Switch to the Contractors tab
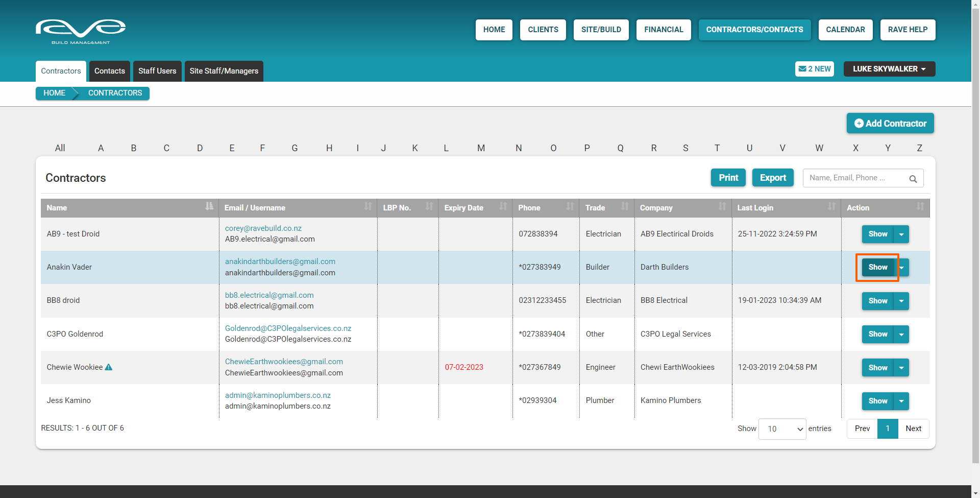The height and width of the screenshot is (498, 980). (61, 71)
